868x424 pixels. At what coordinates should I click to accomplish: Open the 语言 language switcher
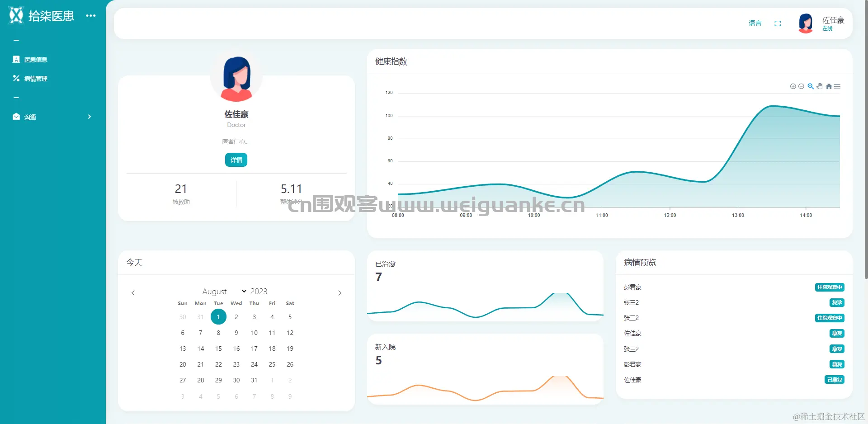pos(755,23)
